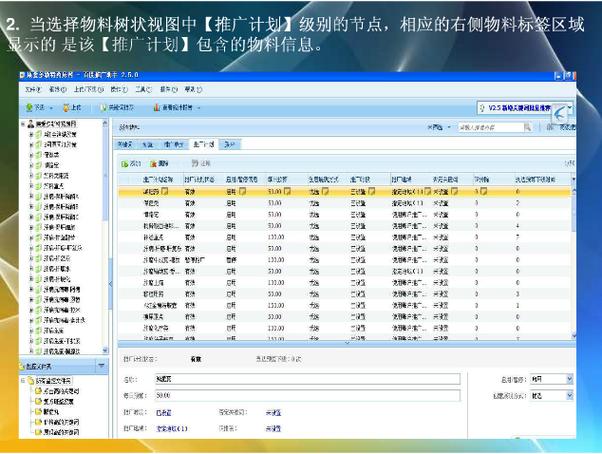Open the V2.5 notice dropdown arrow
The image size is (602, 454).
click(570, 108)
